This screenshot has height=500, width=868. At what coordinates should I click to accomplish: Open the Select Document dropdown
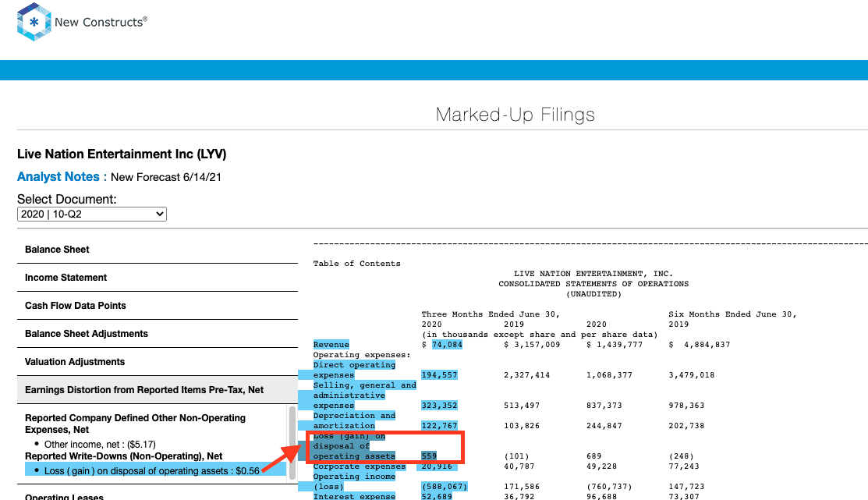pyautogui.click(x=92, y=215)
